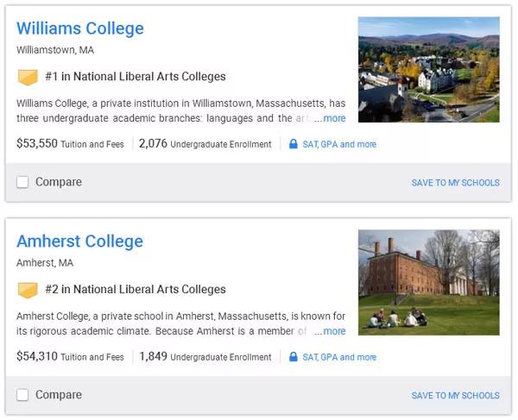Click the lock icon in Amherst College card
518x420 pixels.
point(294,357)
